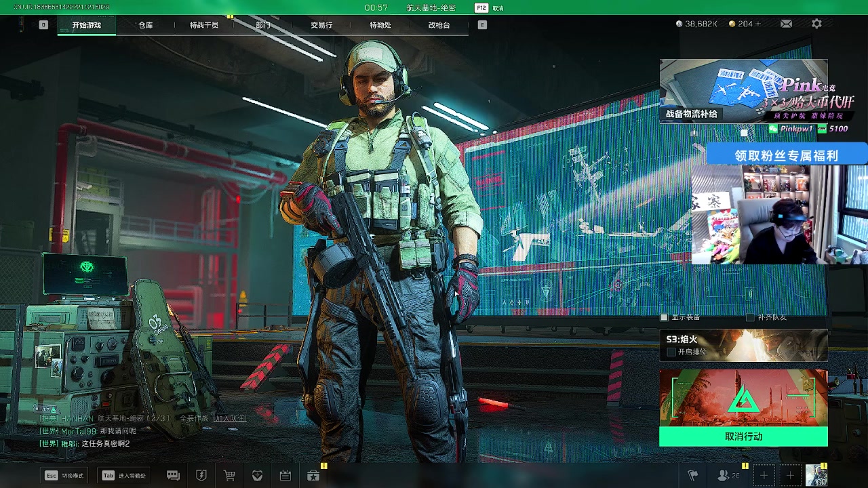
Task: Click the Q key tab-left indicator
Action: (x=43, y=24)
